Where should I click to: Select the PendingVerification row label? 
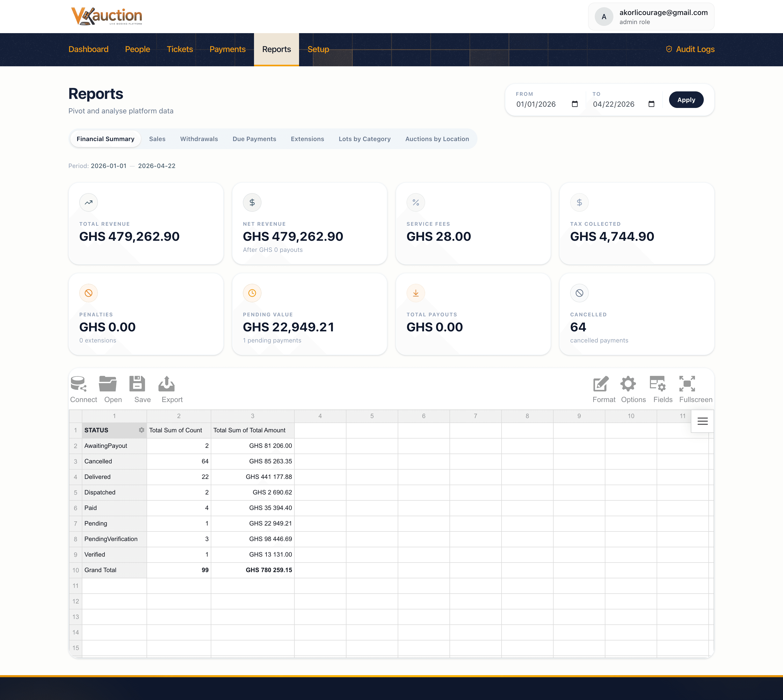tap(114, 539)
